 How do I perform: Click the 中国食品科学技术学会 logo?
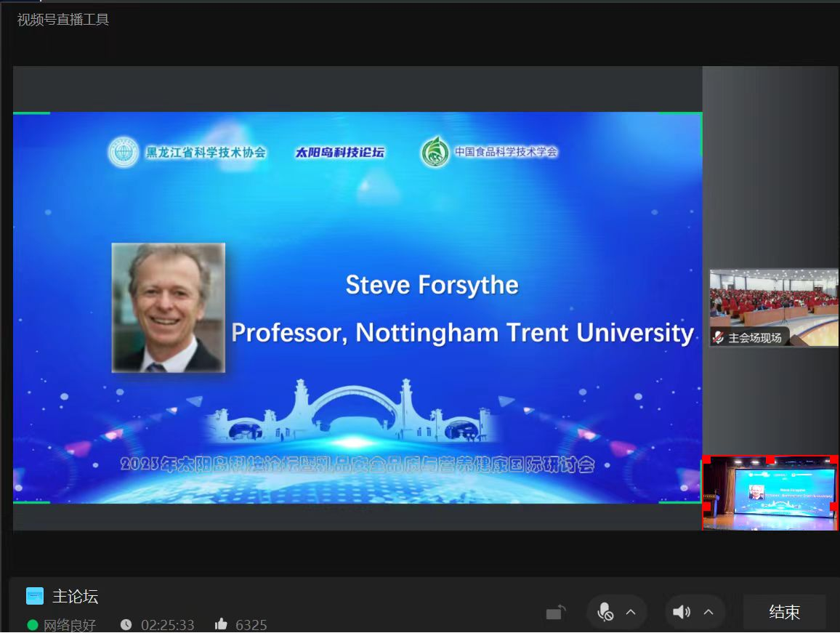(x=435, y=153)
